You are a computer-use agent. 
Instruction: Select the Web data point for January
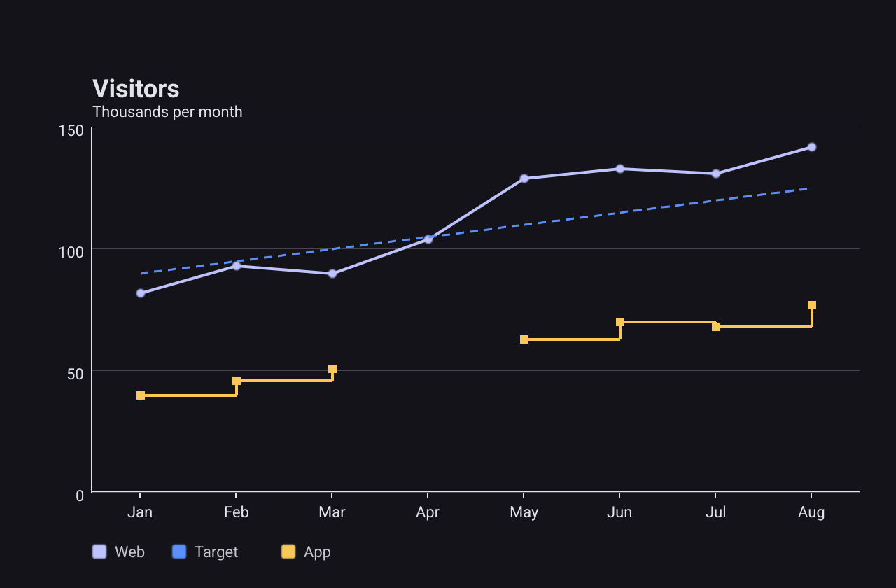pyautogui.click(x=141, y=293)
